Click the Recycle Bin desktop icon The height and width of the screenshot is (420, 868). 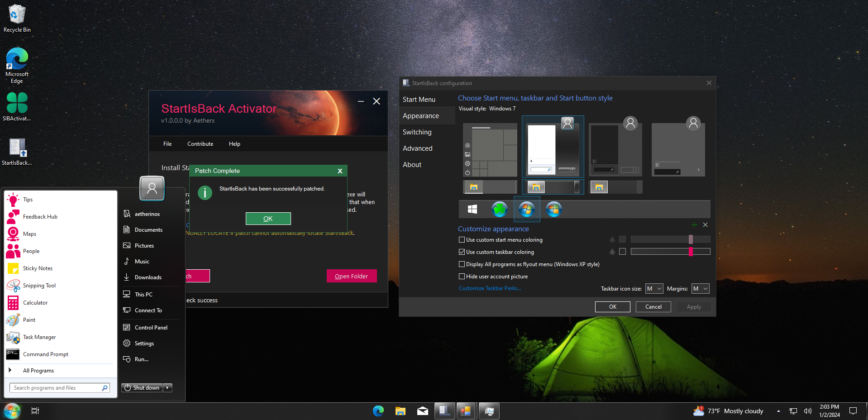point(17,19)
